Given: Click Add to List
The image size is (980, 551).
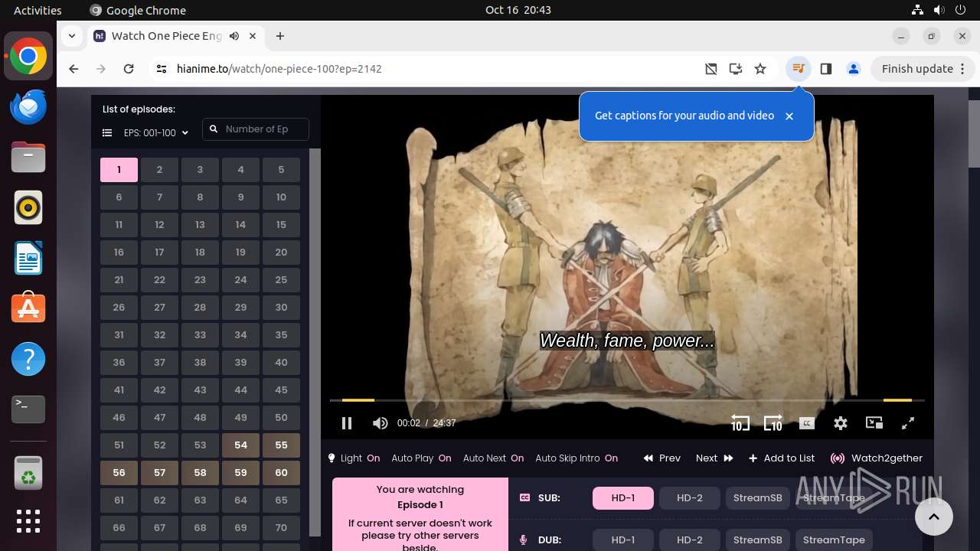Looking at the screenshot, I should (x=782, y=458).
